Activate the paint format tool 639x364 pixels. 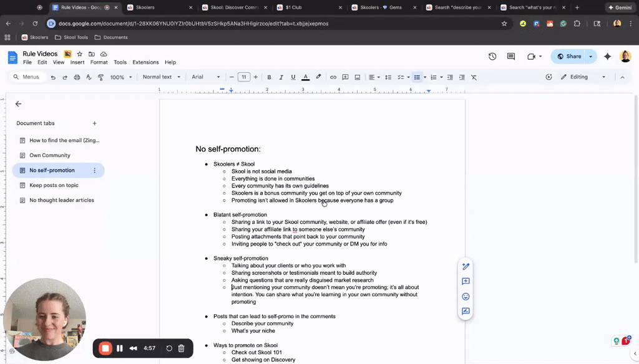pos(100,77)
